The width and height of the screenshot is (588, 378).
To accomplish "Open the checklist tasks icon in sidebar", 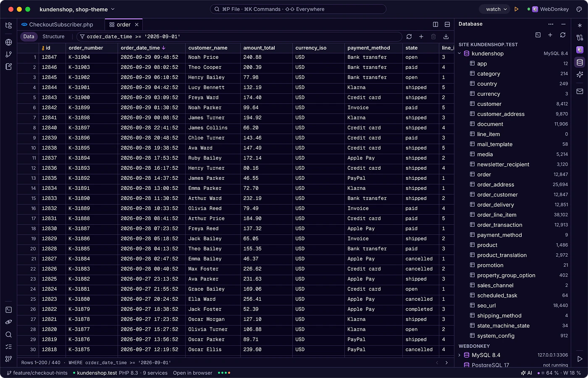I will (x=8, y=346).
